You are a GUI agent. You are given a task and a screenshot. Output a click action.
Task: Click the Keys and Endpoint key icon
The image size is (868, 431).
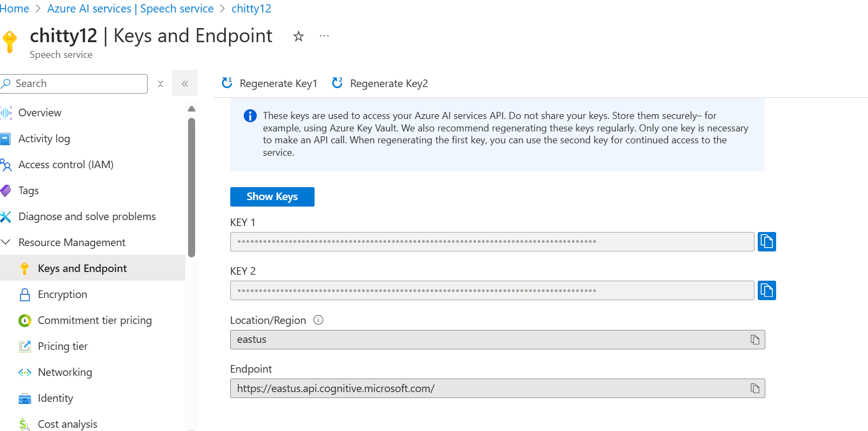[24, 269]
